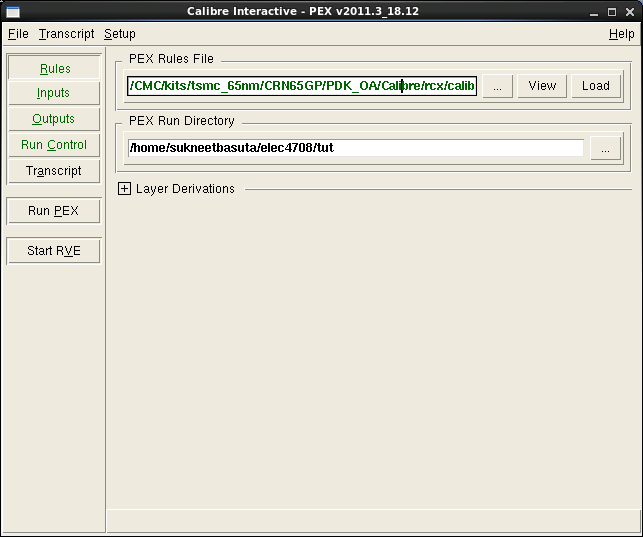
Task: Expand the Layer Derivations section
Action: point(124,189)
